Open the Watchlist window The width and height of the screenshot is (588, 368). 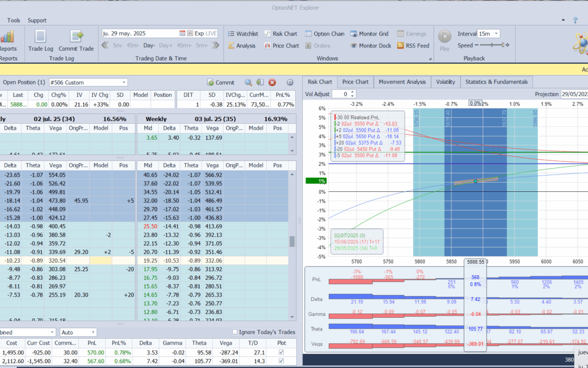pyautogui.click(x=242, y=34)
